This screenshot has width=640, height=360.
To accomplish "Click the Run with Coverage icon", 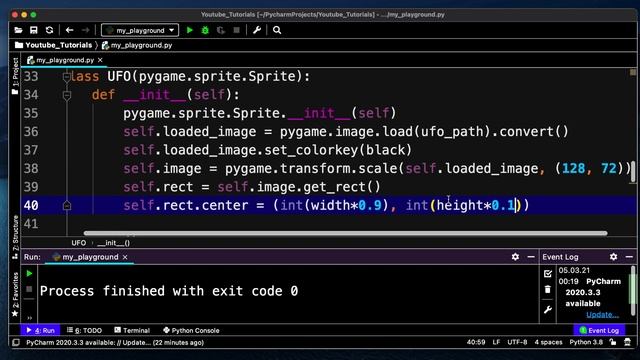I will coord(221,30).
